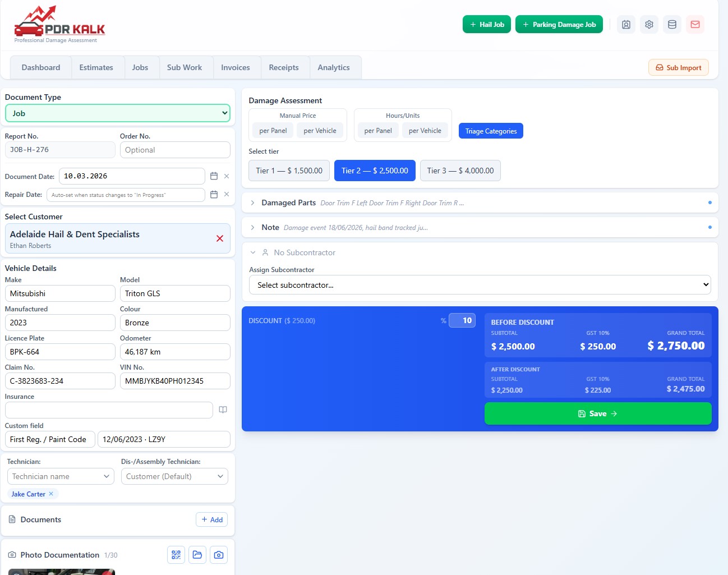Click the Sub Import button
This screenshot has width=728, height=575.
pos(679,67)
